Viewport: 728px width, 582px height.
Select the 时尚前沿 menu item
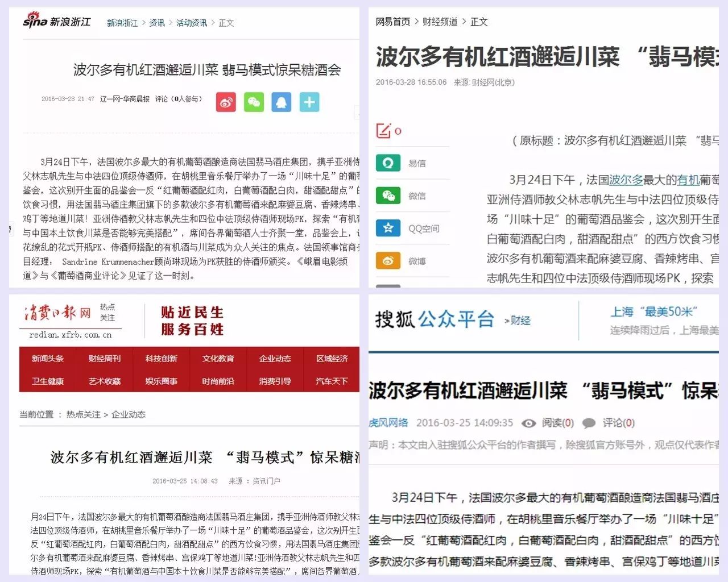point(218,381)
